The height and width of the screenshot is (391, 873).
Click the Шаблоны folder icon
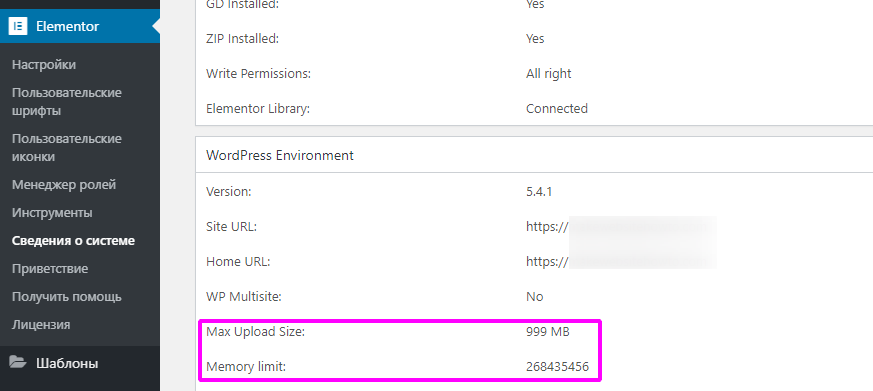18,363
